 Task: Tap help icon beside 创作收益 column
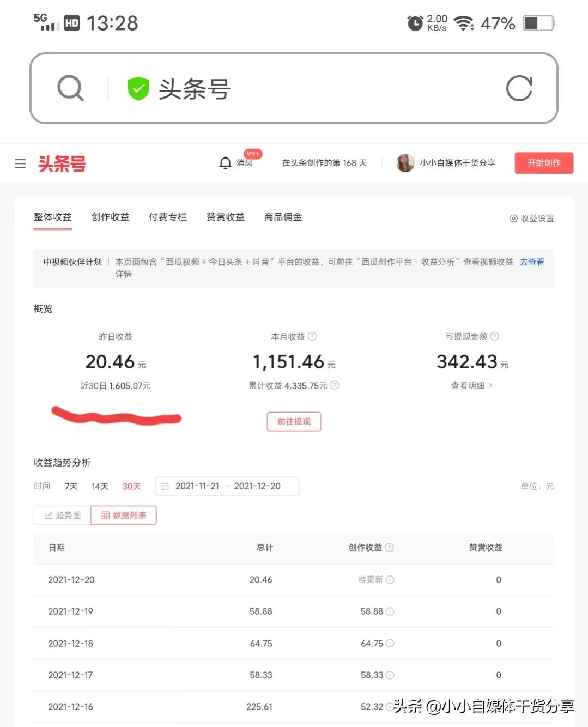click(390, 548)
